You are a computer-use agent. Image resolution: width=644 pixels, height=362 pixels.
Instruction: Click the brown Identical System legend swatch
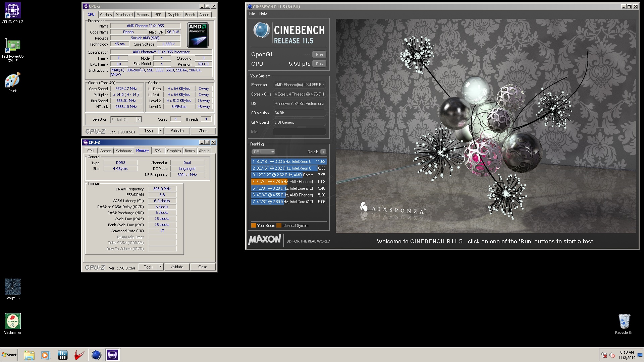279,226
